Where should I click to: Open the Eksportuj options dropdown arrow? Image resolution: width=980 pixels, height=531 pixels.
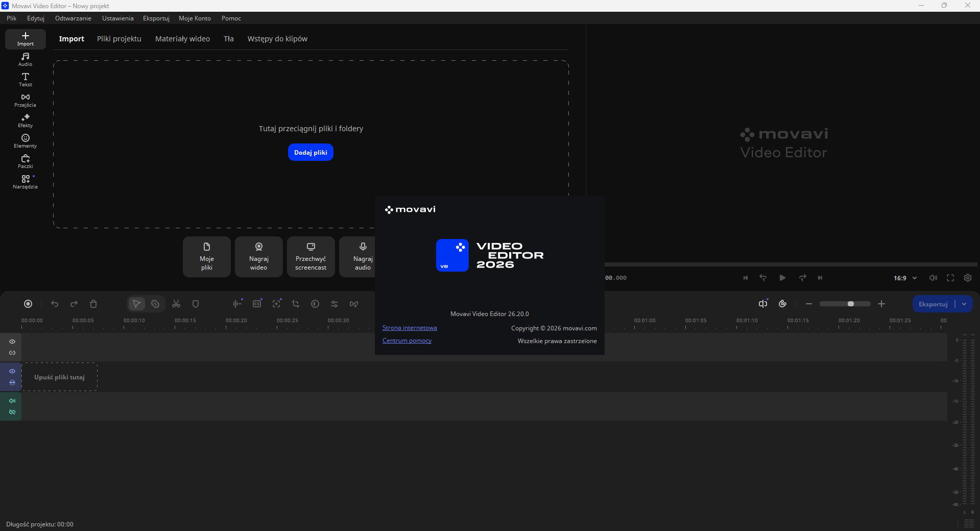964,304
